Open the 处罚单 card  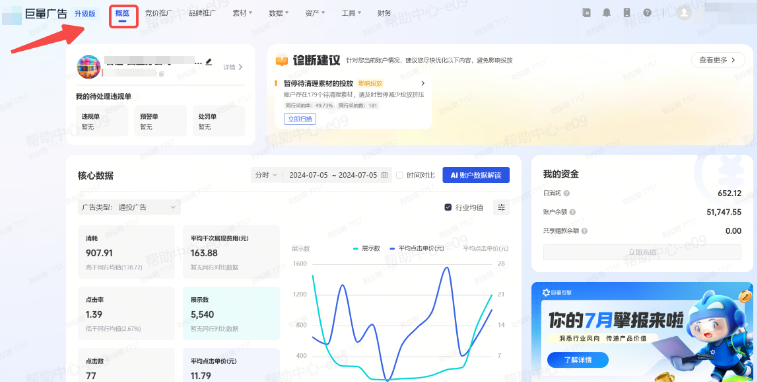point(219,121)
